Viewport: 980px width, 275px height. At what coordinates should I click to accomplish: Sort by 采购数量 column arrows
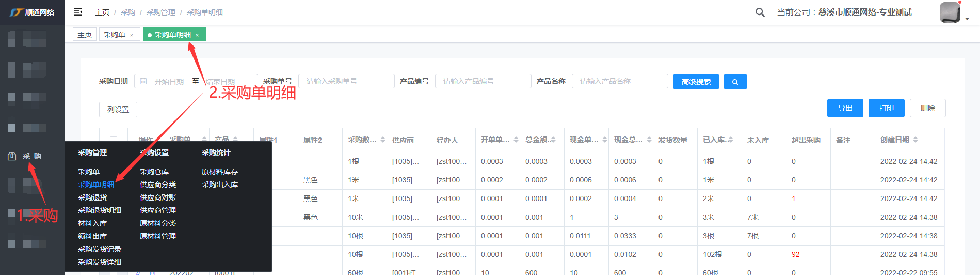pyautogui.click(x=382, y=140)
